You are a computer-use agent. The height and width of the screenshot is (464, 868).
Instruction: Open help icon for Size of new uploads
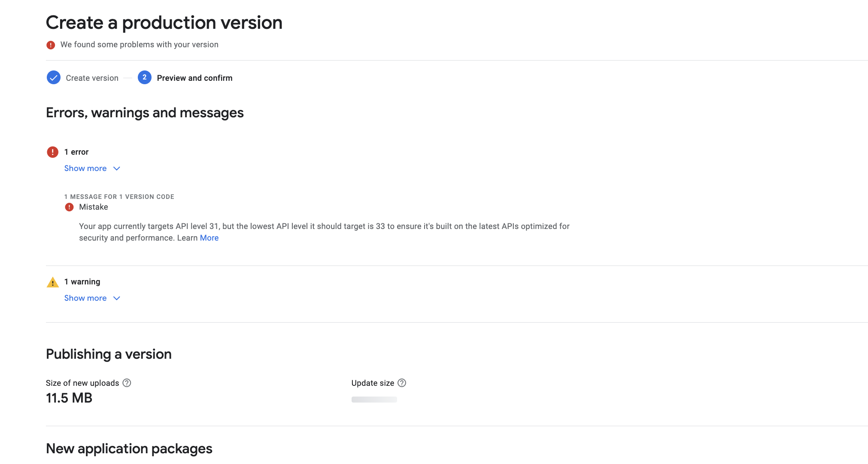coord(127,383)
